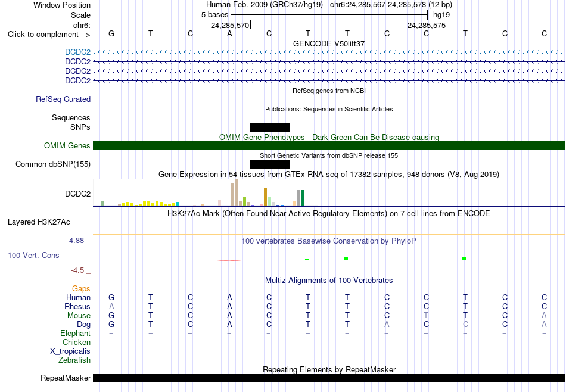Image resolution: width=566 pixels, height=392 pixels.
Task: Open the SNPs label under Sequences
Action: click(x=80, y=127)
